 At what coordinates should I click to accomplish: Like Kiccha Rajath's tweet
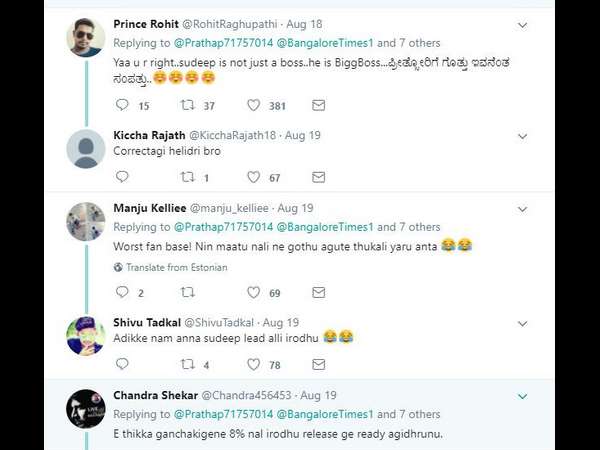point(254,177)
